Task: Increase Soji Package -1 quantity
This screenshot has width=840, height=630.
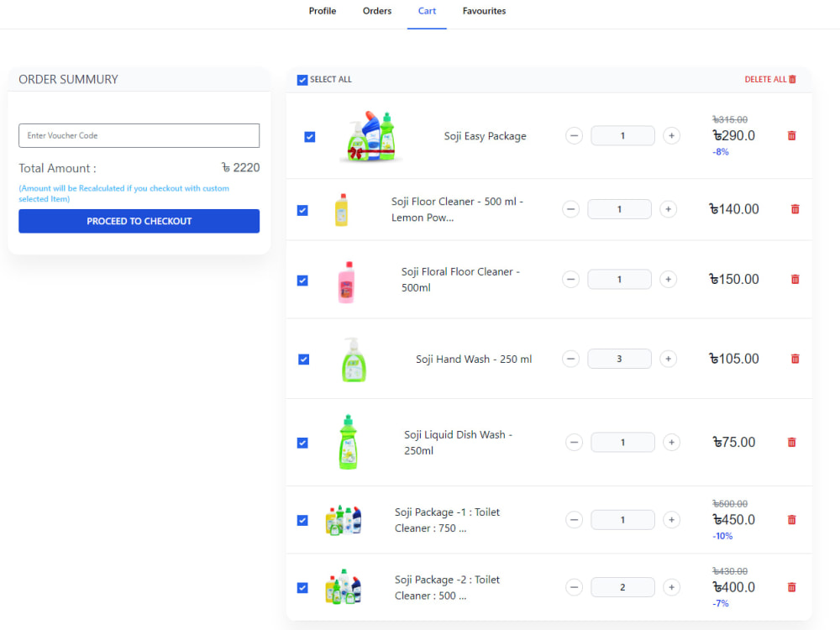Action: pos(671,520)
